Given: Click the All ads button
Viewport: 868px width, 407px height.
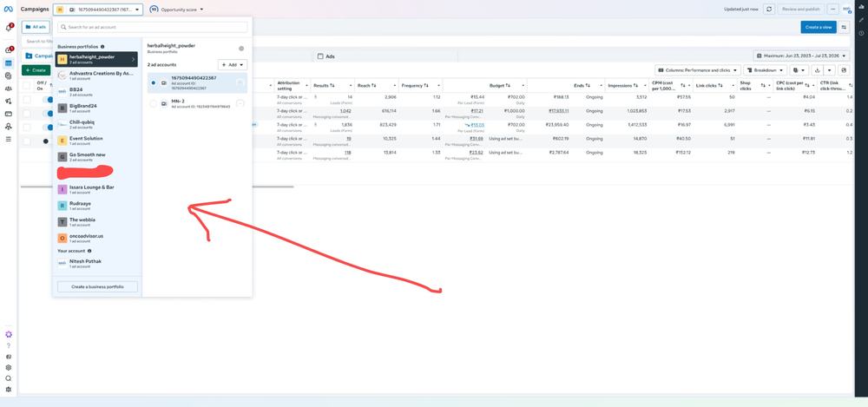Looking at the screenshot, I should (x=36, y=27).
